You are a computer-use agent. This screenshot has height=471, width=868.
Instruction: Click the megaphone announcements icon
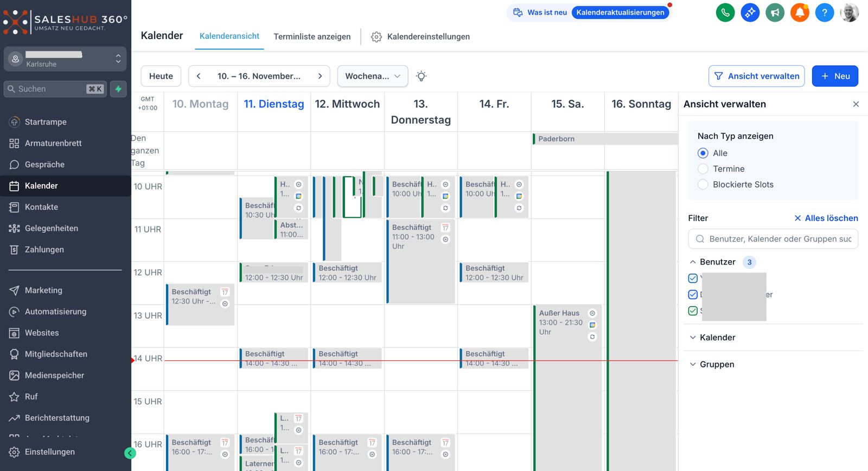pyautogui.click(x=775, y=12)
